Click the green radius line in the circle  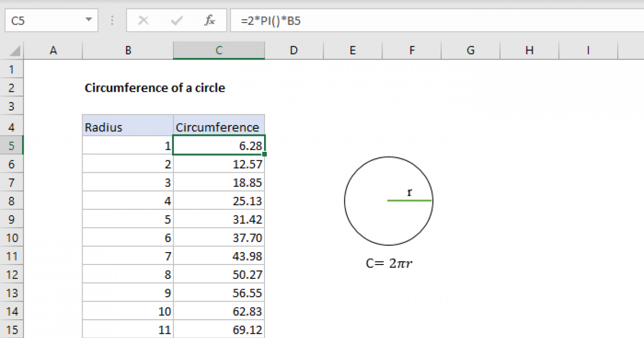tap(409, 201)
